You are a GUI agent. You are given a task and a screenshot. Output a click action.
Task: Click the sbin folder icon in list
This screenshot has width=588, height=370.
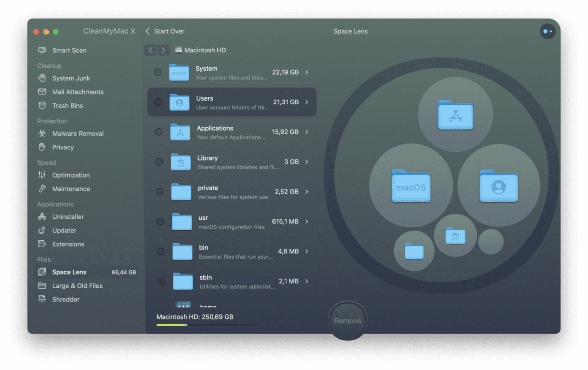click(x=183, y=281)
